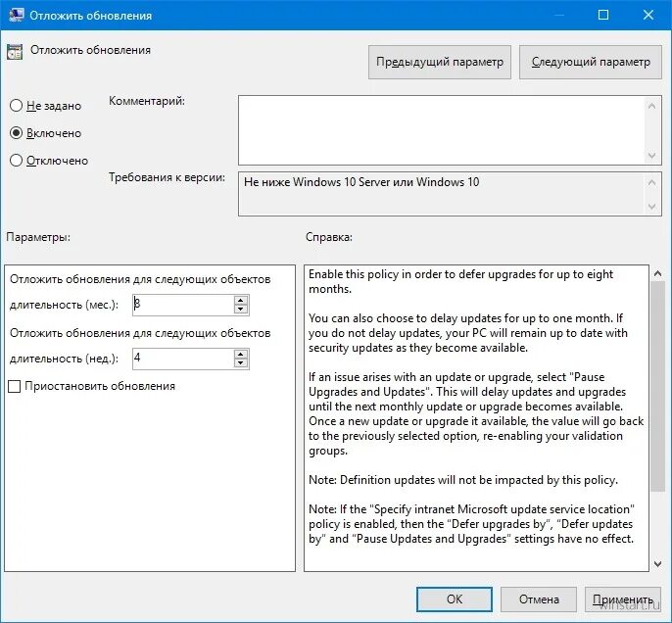This screenshot has width=672, height=623.
Task: Maximize the window
Action: 603,16
